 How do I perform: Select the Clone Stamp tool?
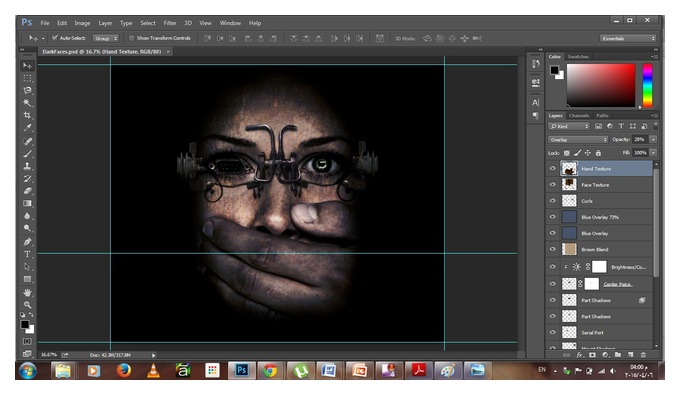[x=27, y=166]
